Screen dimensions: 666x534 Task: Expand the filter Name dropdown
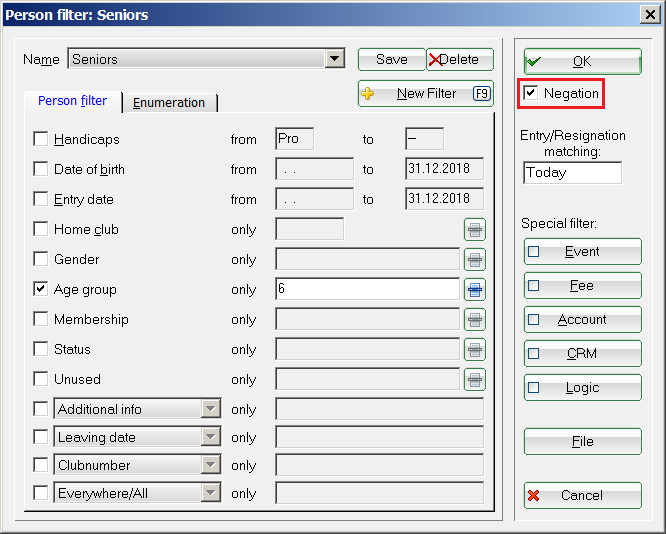(x=335, y=60)
